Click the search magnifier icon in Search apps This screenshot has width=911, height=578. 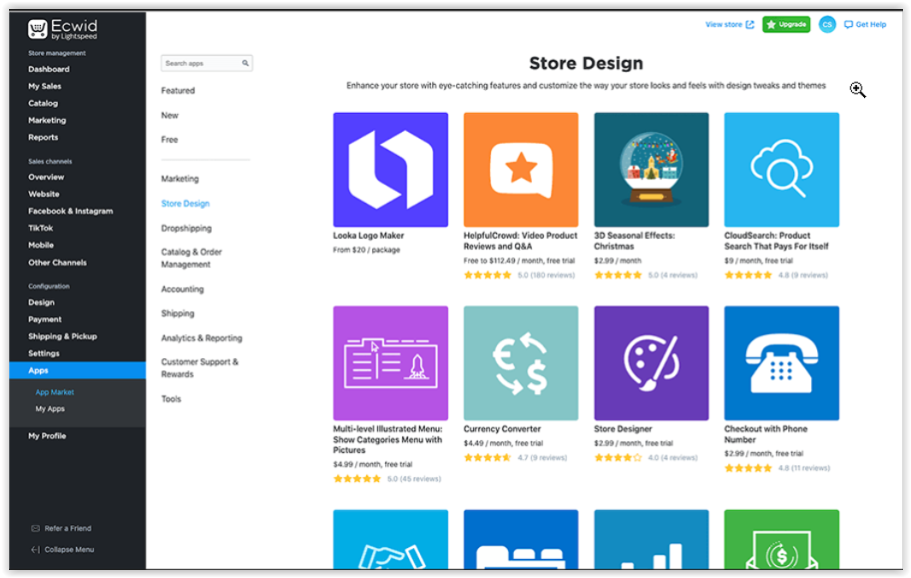(x=245, y=63)
